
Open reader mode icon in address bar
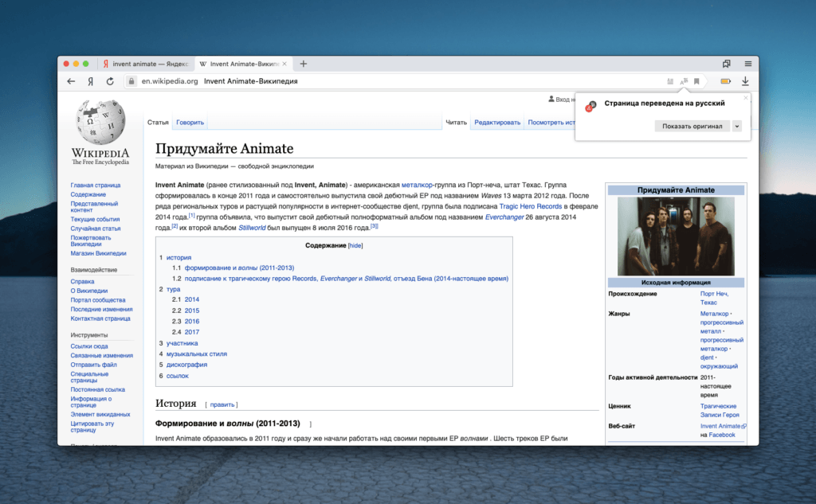tap(670, 81)
